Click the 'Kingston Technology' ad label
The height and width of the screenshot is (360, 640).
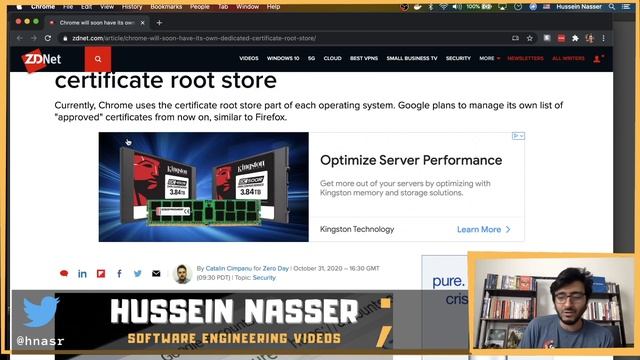click(357, 229)
